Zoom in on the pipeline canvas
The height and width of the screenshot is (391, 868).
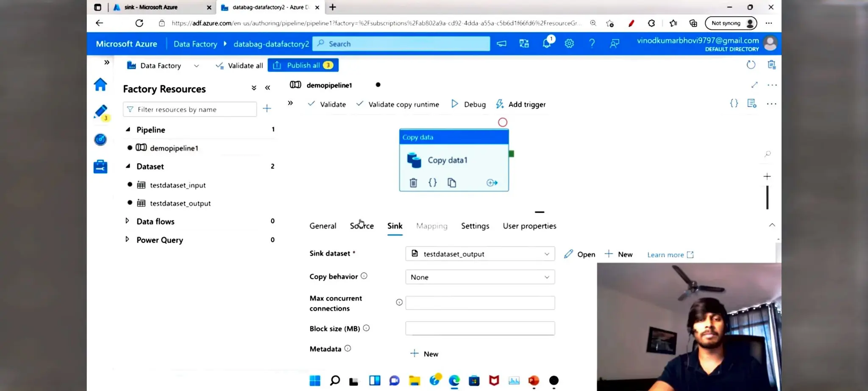767,176
